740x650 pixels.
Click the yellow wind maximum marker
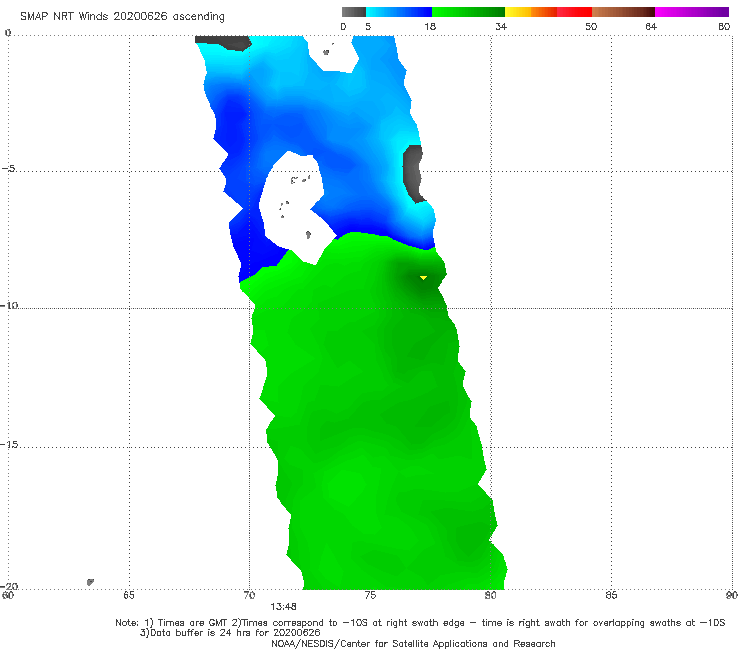[x=423, y=278]
